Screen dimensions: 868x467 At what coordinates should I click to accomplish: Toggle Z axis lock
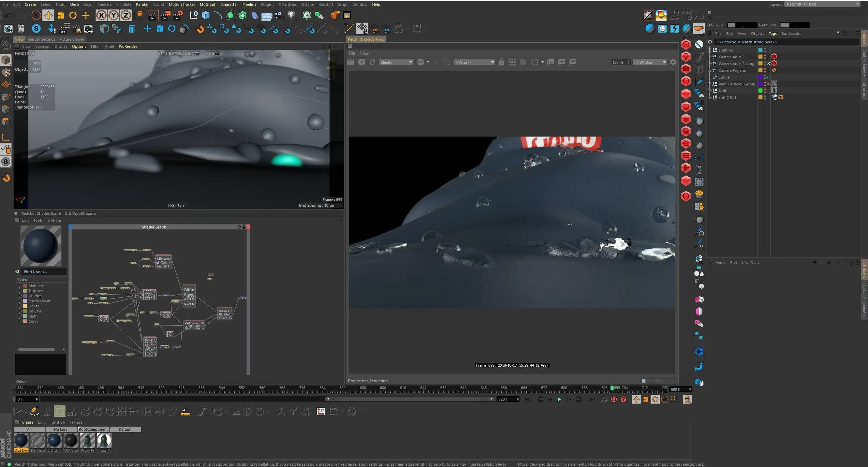pos(125,15)
